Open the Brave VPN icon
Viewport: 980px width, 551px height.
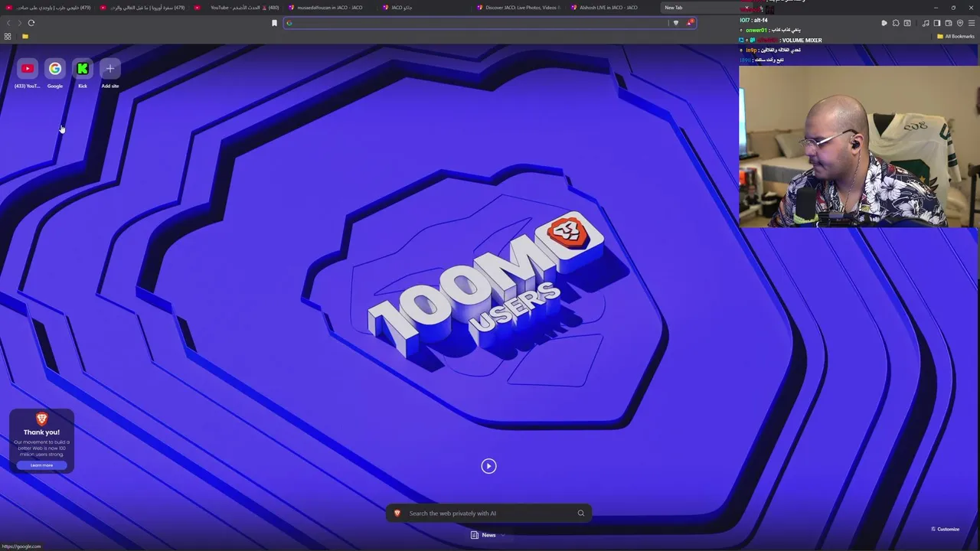click(960, 23)
